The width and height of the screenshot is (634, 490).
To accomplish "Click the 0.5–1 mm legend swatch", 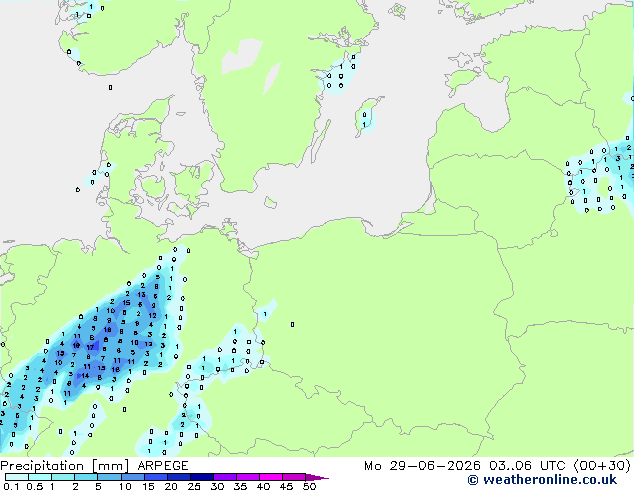I will point(40,477).
